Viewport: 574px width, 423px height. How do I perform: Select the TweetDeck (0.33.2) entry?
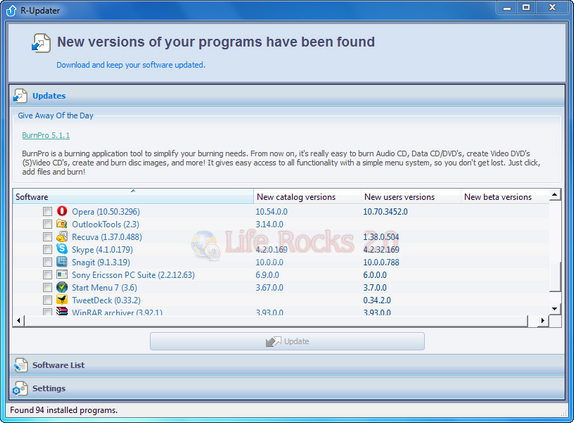[106, 300]
